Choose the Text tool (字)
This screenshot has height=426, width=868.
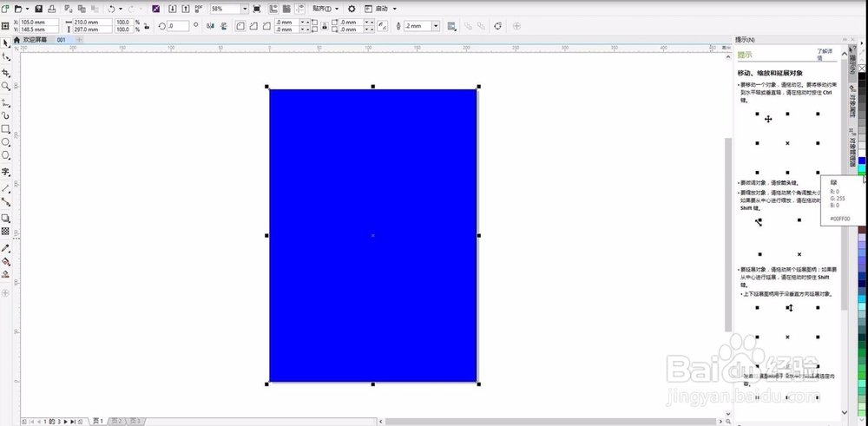[x=5, y=172]
